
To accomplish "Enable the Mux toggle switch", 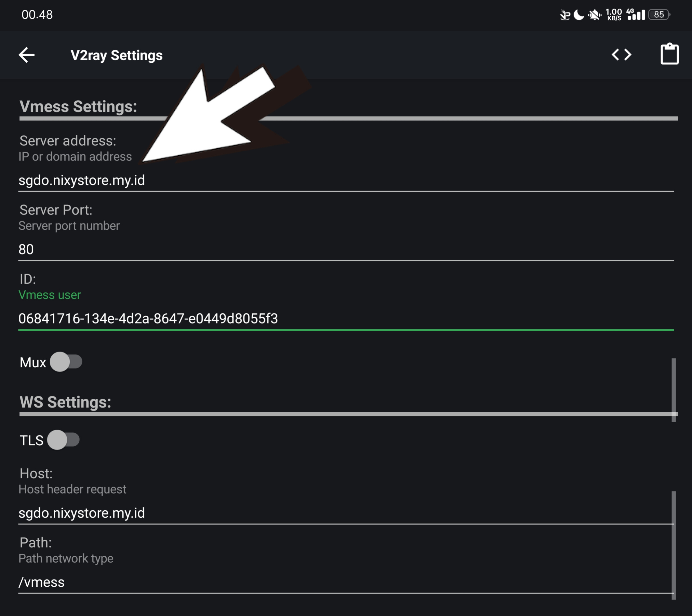I will (x=66, y=362).
